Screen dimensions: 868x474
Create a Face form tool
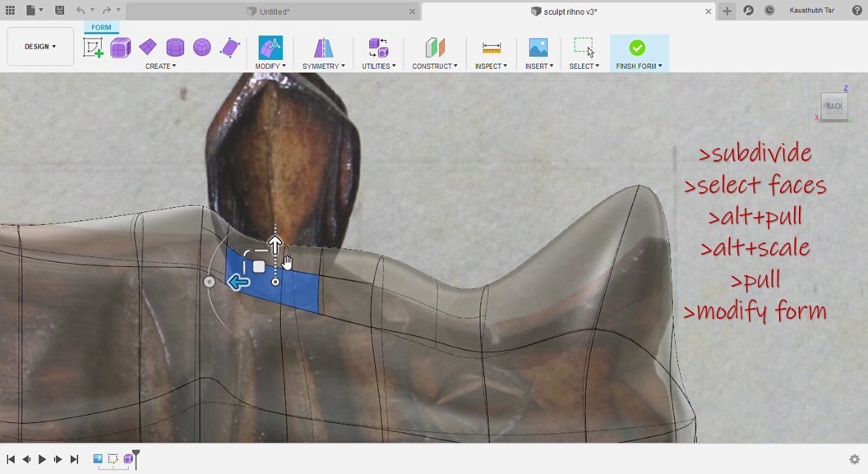coord(229,48)
